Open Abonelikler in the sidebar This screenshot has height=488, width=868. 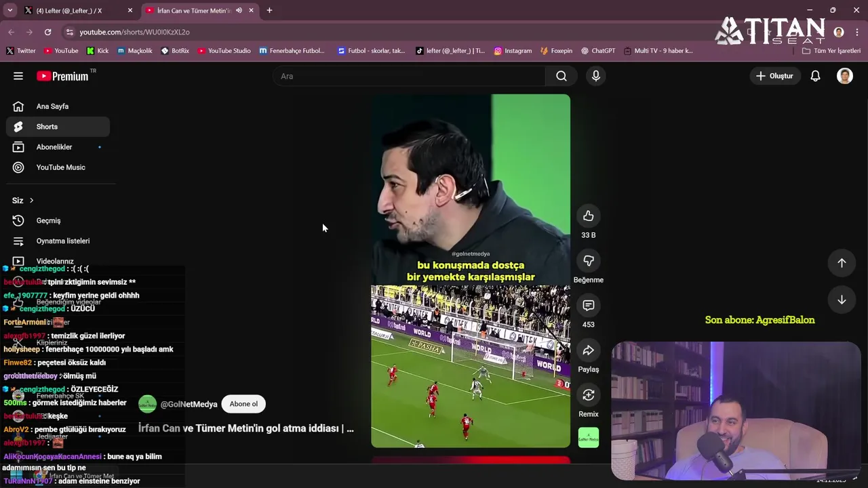point(58,147)
